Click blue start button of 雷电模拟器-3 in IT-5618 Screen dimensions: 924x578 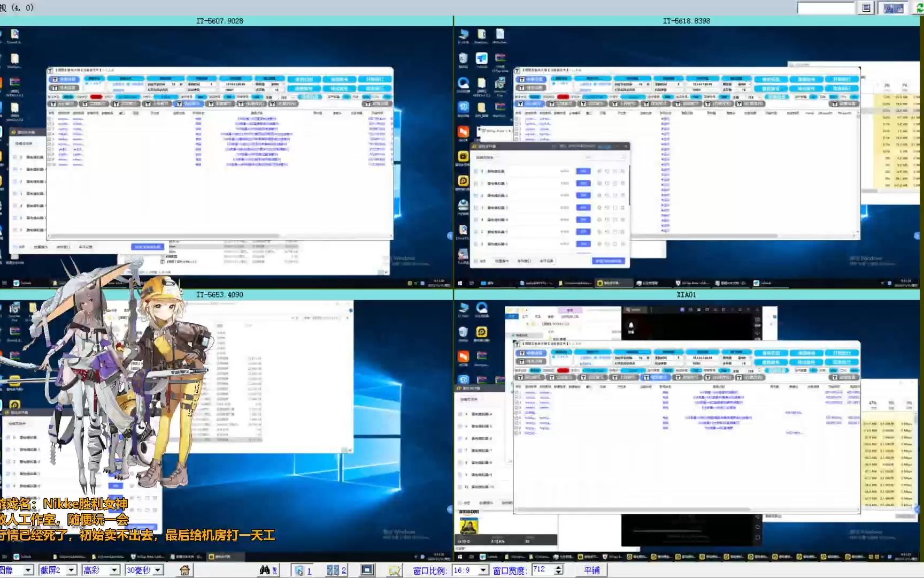coord(583,208)
